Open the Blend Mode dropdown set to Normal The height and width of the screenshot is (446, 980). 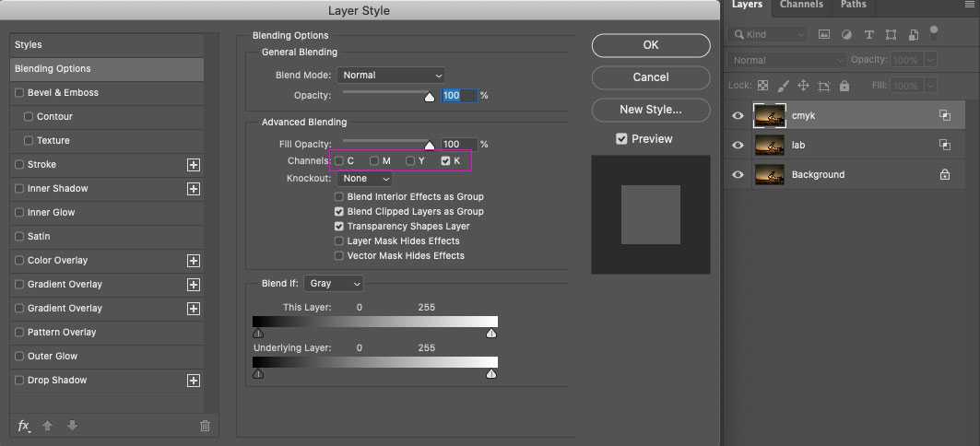click(391, 75)
